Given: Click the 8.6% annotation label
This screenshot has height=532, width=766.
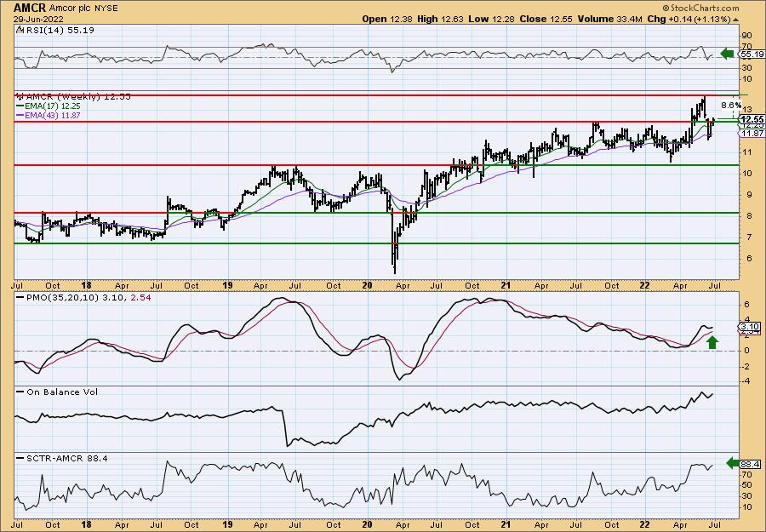Looking at the screenshot, I should (x=731, y=105).
